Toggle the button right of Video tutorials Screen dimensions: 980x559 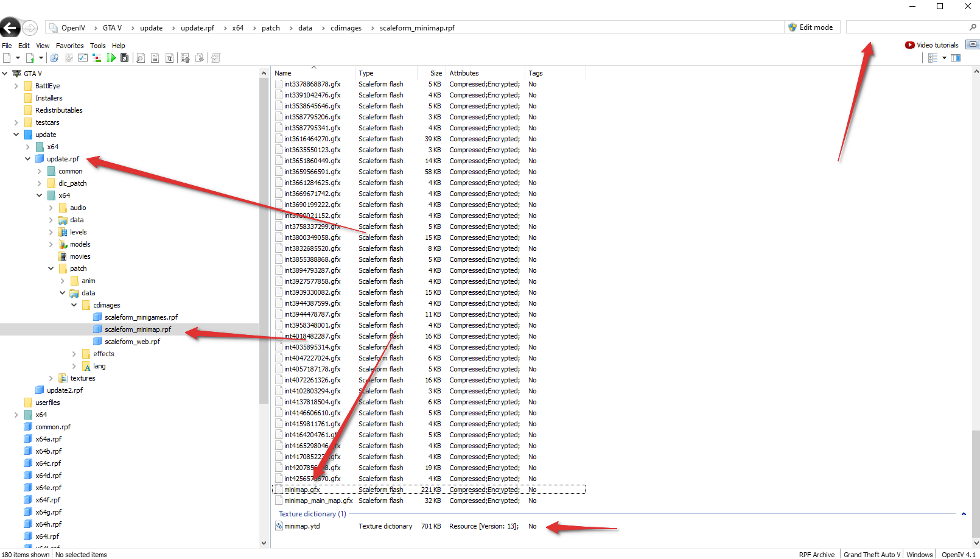pyautogui.click(x=973, y=44)
